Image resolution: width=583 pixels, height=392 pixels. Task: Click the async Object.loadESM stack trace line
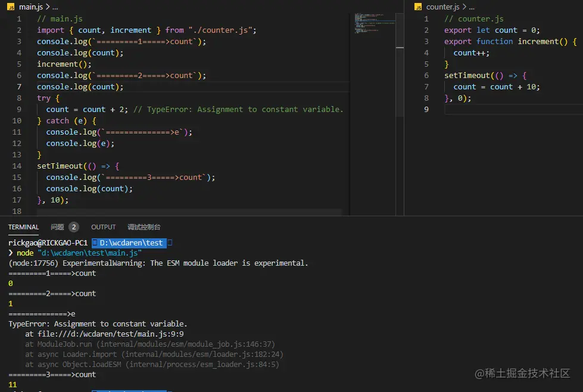(152, 365)
